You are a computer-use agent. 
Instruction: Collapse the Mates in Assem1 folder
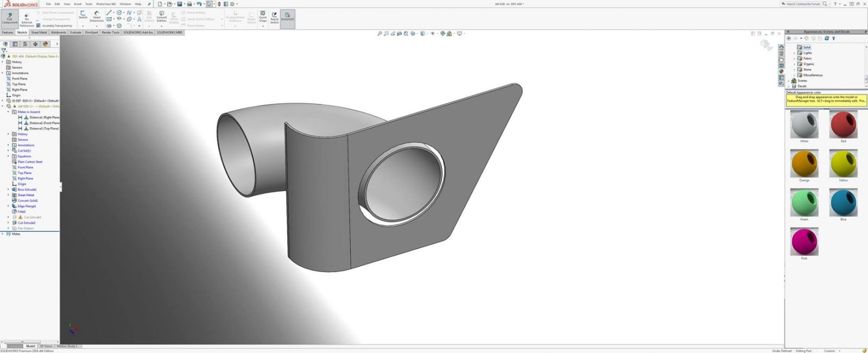click(8, 112)
